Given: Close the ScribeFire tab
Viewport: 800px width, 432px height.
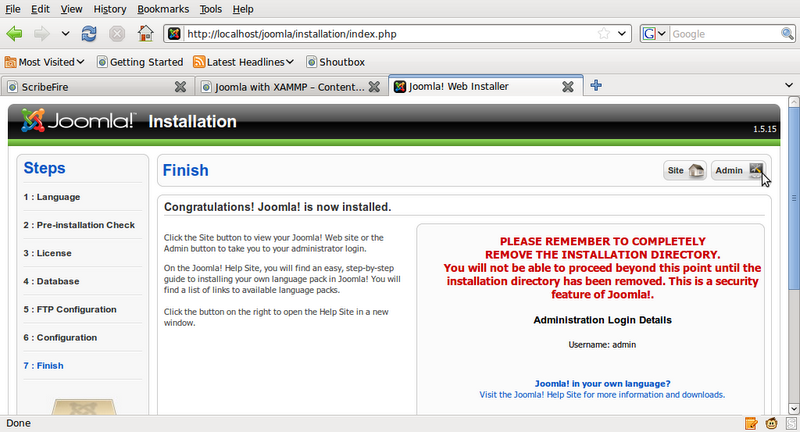Looking at the screenshot, I should pos(180,87).
